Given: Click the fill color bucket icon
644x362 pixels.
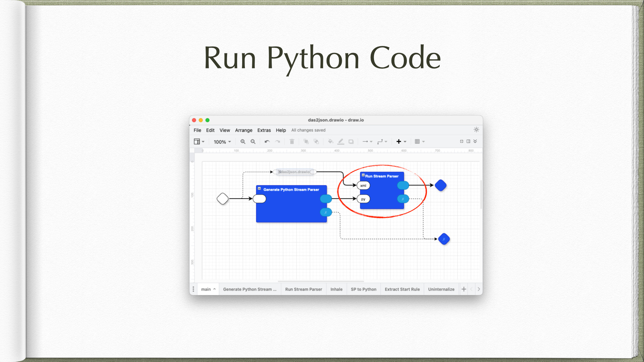Looking at the screenshot, I should point(330,142).
